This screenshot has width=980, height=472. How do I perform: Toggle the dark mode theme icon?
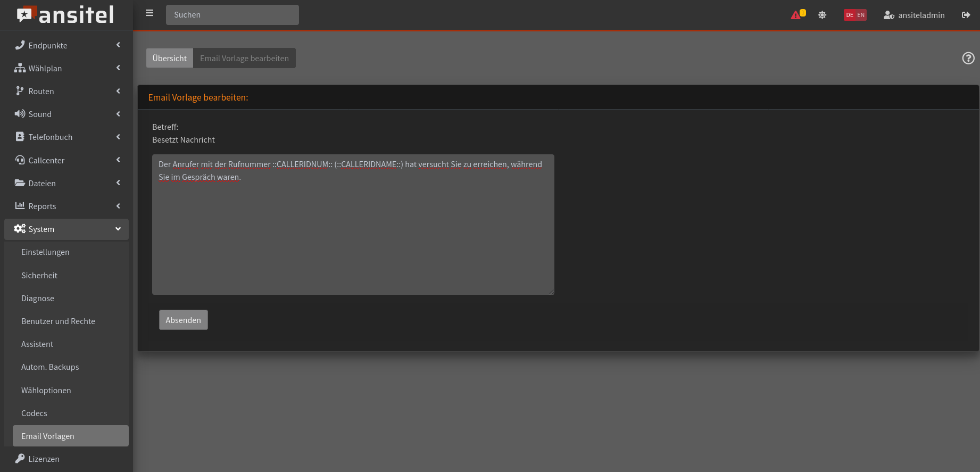tap(822, 15)
